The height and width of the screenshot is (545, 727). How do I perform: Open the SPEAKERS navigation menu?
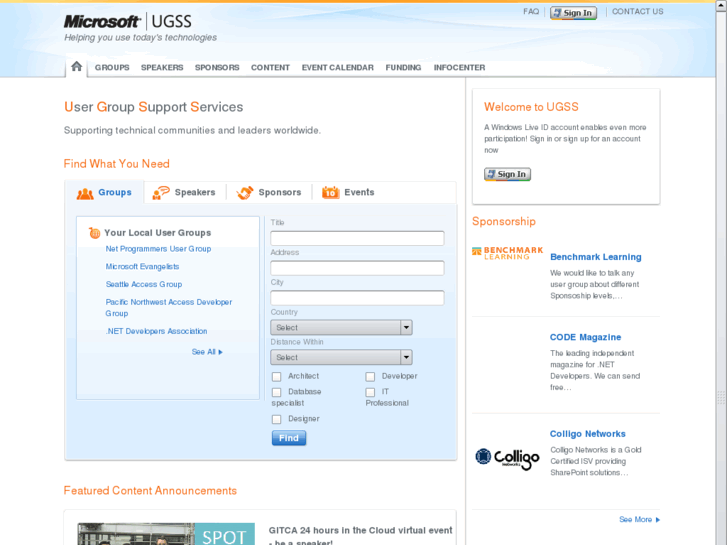tap(162, 68)
